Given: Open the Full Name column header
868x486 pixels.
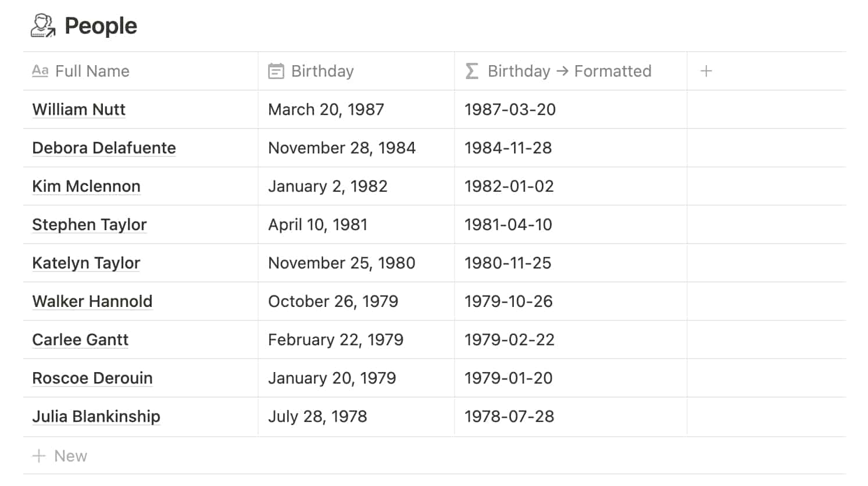Looking at the screenshot, I should pyautogui.click(x=92, y=70).
